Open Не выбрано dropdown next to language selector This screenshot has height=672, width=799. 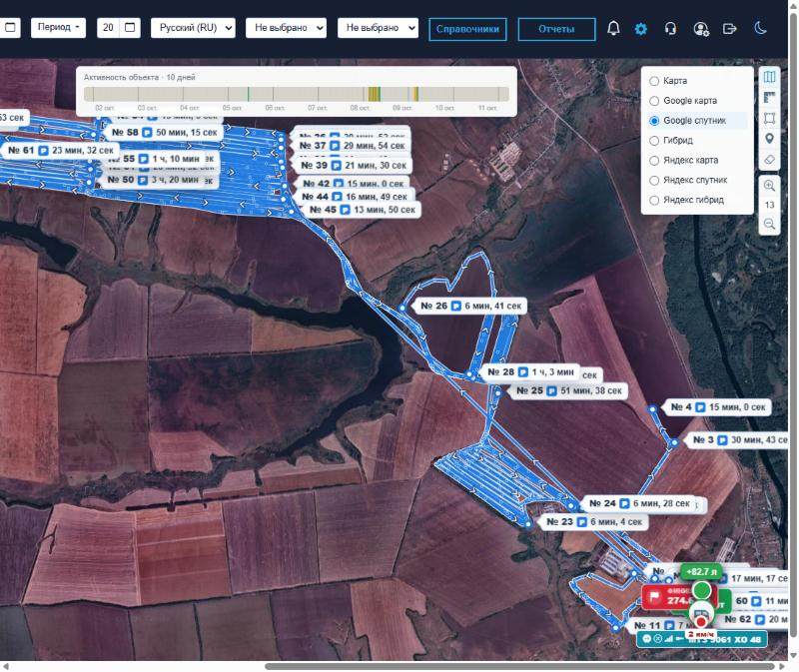coord(286,28)
